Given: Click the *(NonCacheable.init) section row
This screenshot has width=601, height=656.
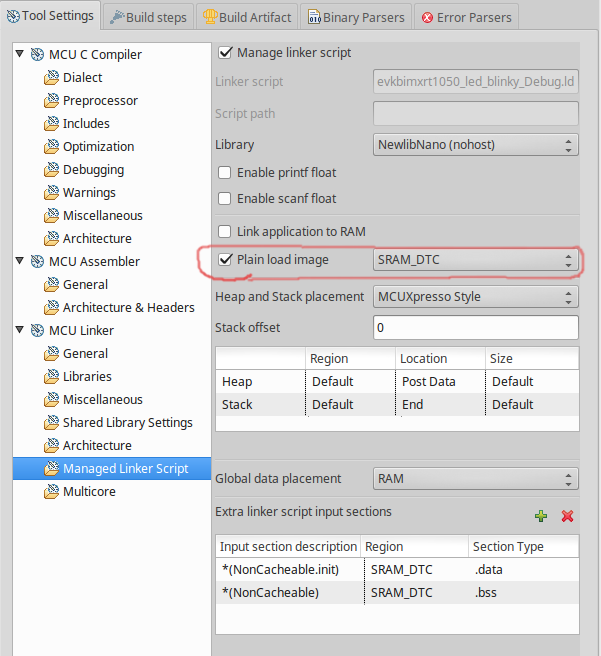Looking at the screenshot, I should (x=397, y=570).
